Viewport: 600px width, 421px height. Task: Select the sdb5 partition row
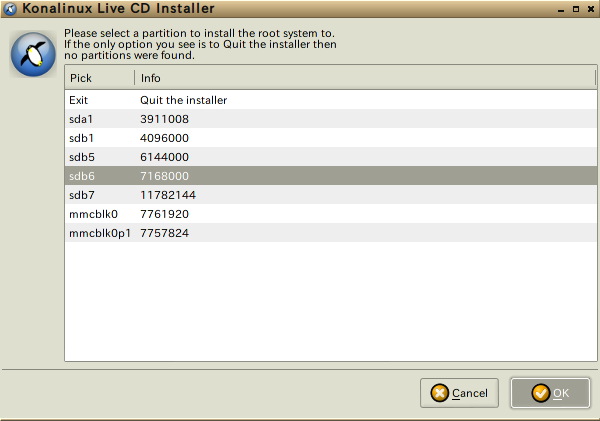pyautogui.click(x=331, y=157)
